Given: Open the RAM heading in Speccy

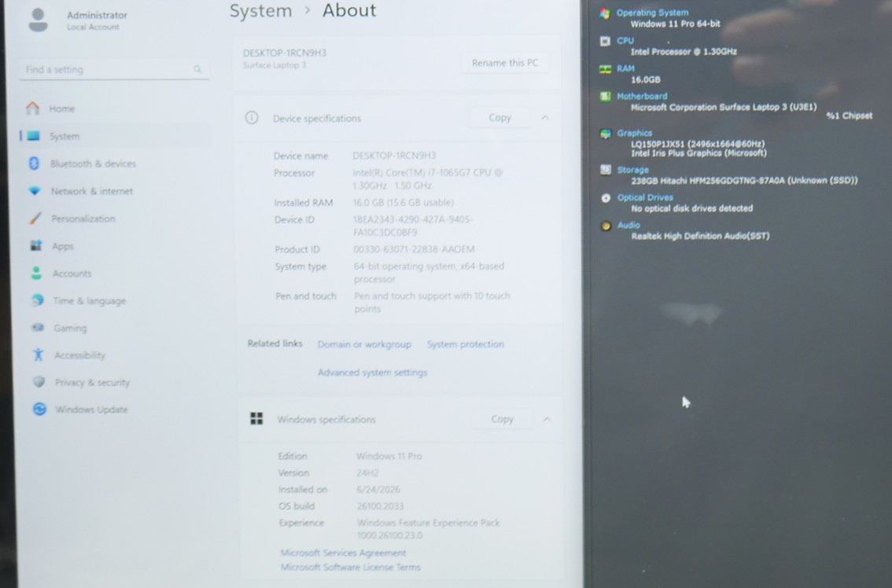Looking at the screenshot, I should pos(626,69).
